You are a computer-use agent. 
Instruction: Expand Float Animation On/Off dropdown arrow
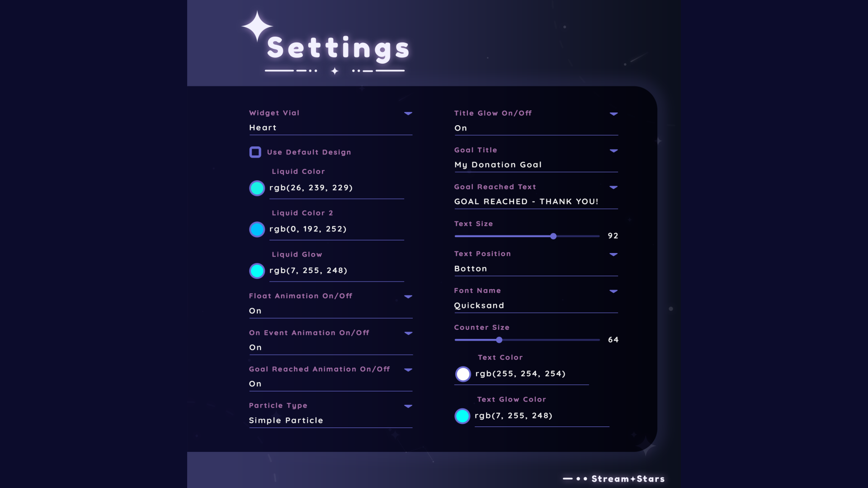[x=408, y=297]
